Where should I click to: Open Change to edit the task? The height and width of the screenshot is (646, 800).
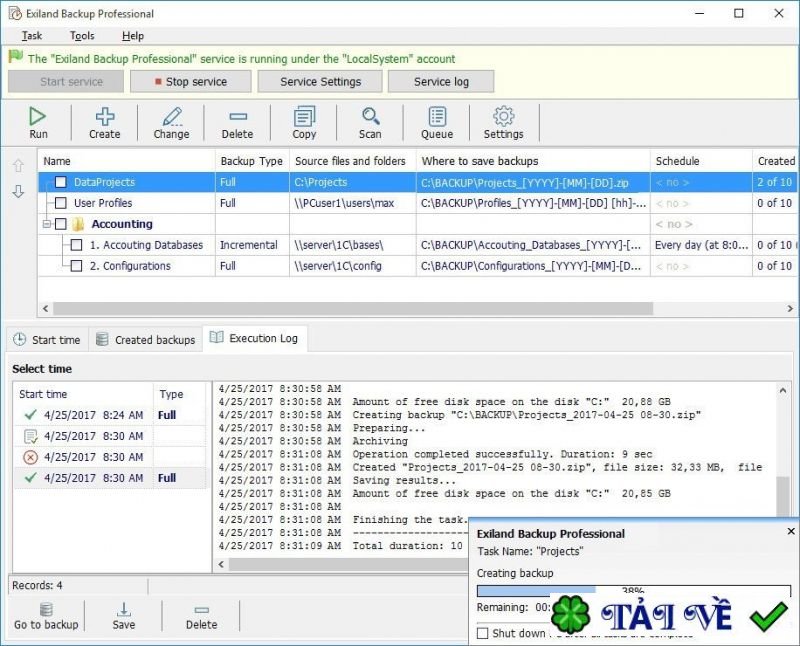click(x=171, y=122)
